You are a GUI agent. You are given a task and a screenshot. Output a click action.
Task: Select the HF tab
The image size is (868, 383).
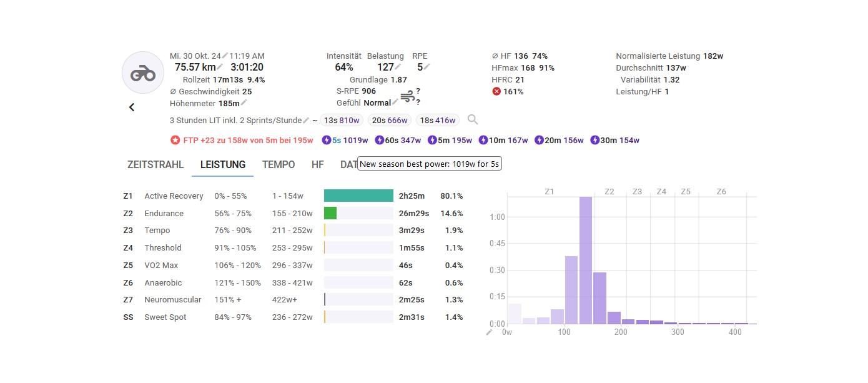tap(318, 165)
